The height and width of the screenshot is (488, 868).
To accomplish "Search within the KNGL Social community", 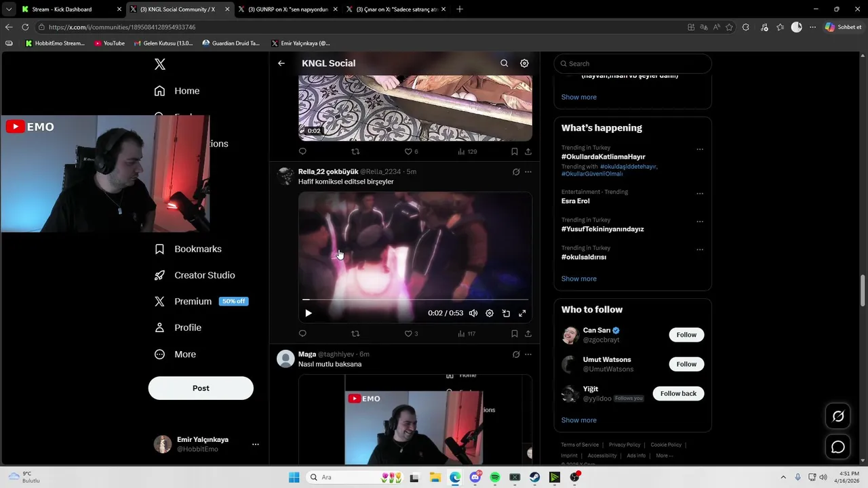I will (x=504, y=63).
